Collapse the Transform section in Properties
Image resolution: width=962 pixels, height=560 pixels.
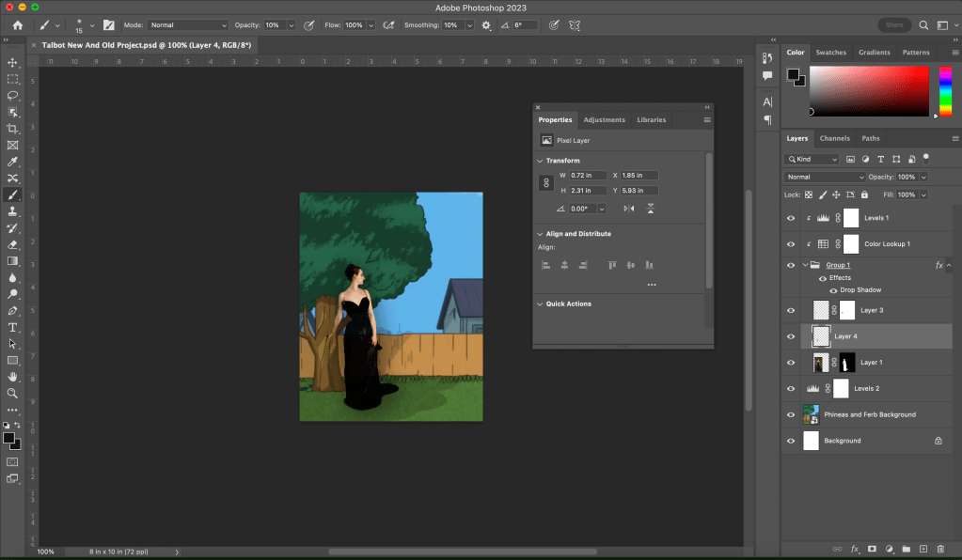[x=540, y=161]
